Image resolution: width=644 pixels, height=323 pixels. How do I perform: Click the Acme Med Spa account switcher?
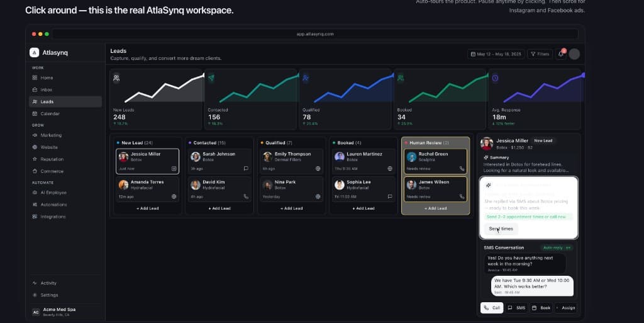tap(65, 312)
